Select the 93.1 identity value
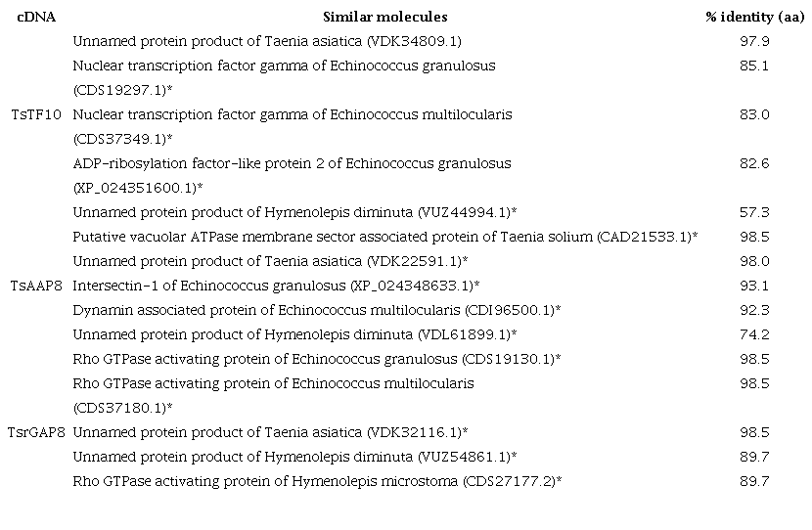 point(755,286)
